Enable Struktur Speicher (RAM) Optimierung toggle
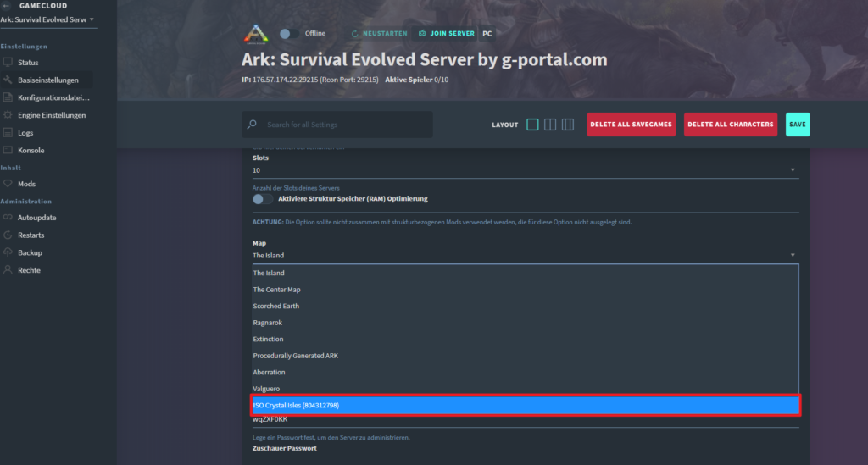Image resolution: width=868 pixels, height=465 pixels. [x=263, y=199]
